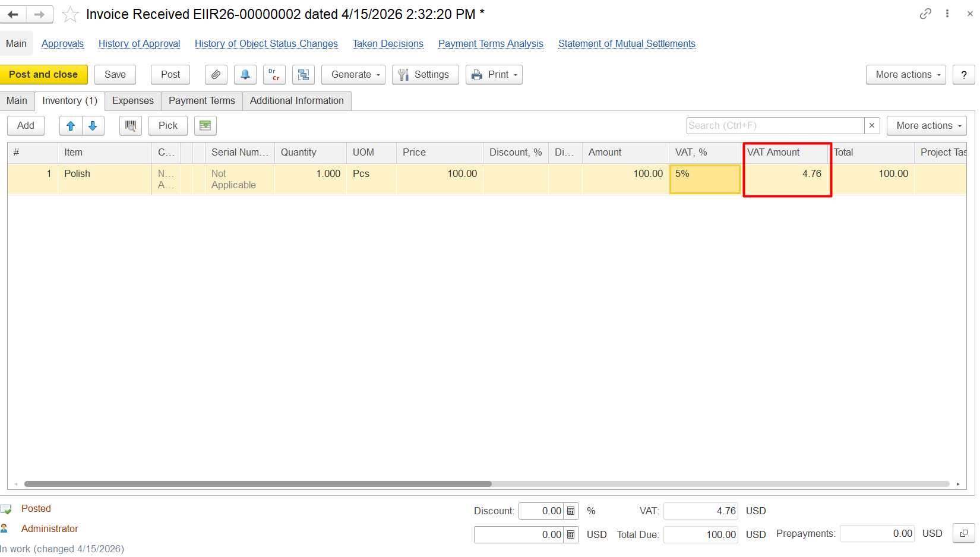980x557 pixels.
Task: Click the document structure icon in toolbar
Action: pyautogui.click(x=303, y=75)
